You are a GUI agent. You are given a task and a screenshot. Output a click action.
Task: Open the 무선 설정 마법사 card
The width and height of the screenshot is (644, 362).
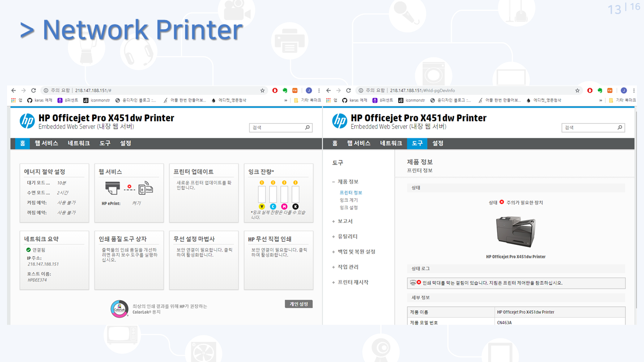pos(203,260)
